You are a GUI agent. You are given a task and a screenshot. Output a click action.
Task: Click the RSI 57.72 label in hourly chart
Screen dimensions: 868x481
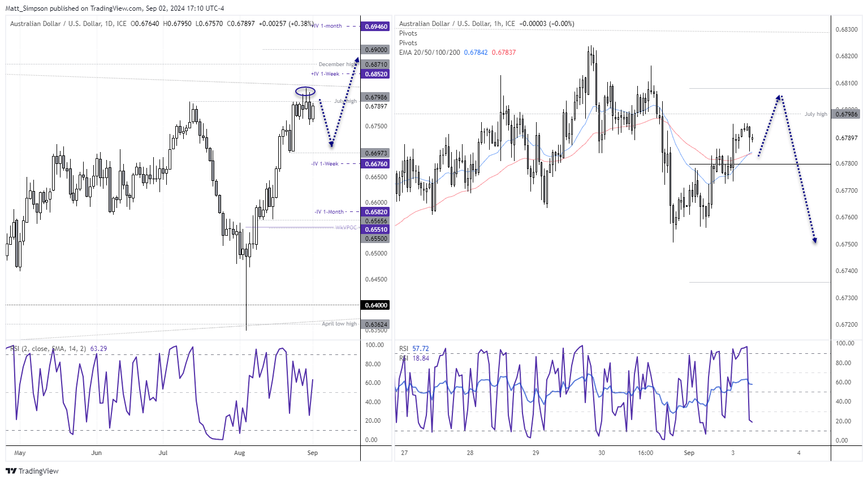tap(414, 349)
